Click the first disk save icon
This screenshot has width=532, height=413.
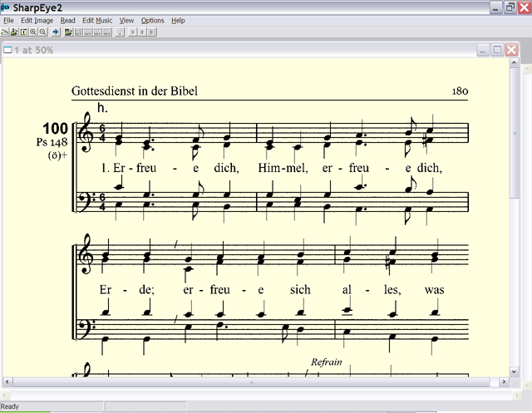[78, 32]
